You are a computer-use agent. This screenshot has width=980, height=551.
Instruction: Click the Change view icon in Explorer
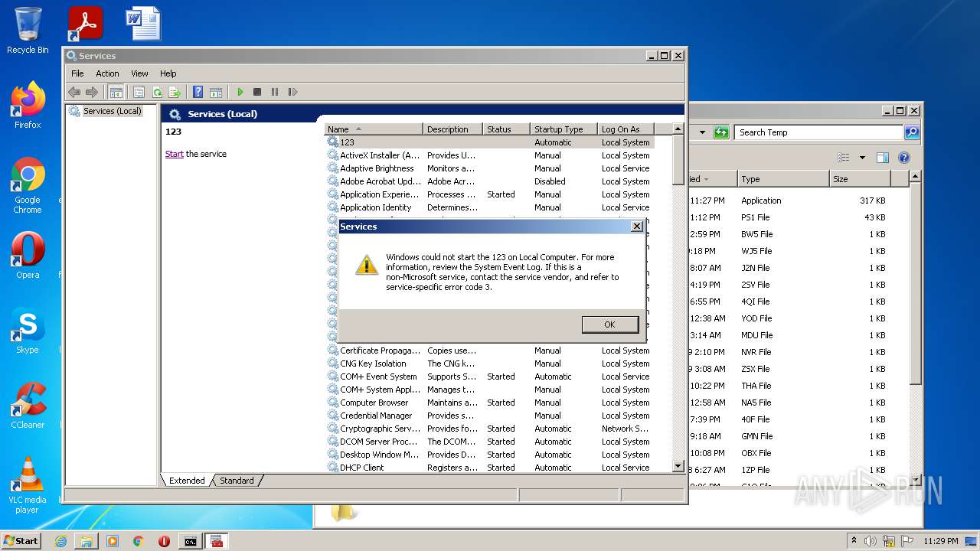pos(844,158)
